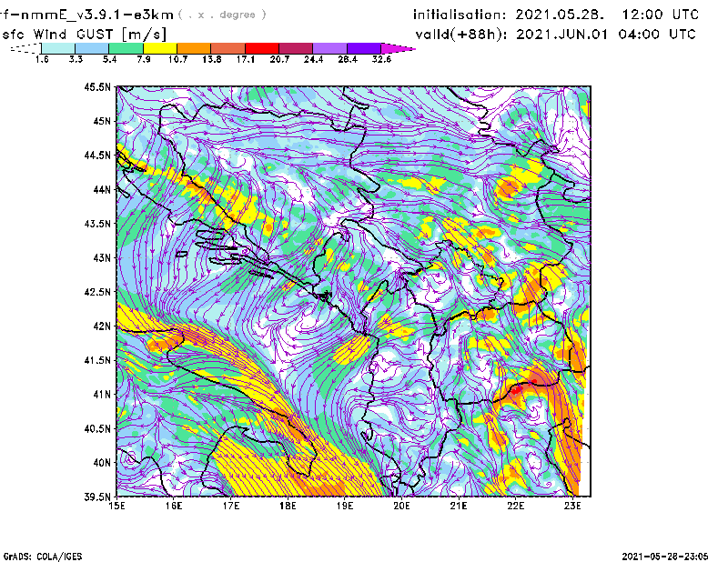The height and width of the screenshot is (562, 728).
Task: Click legend value 1.6
Action: (x=42, y=59)
